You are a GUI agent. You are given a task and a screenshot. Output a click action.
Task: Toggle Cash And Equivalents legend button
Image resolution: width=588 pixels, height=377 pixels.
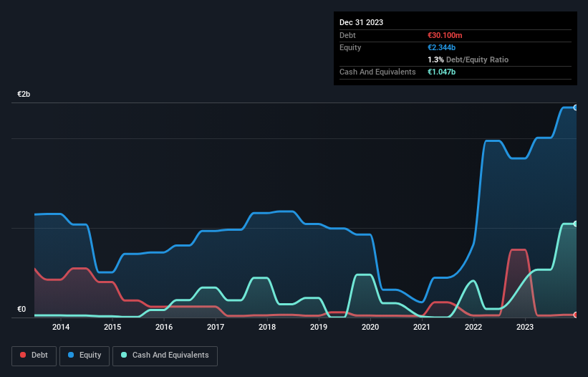[165, 355]
